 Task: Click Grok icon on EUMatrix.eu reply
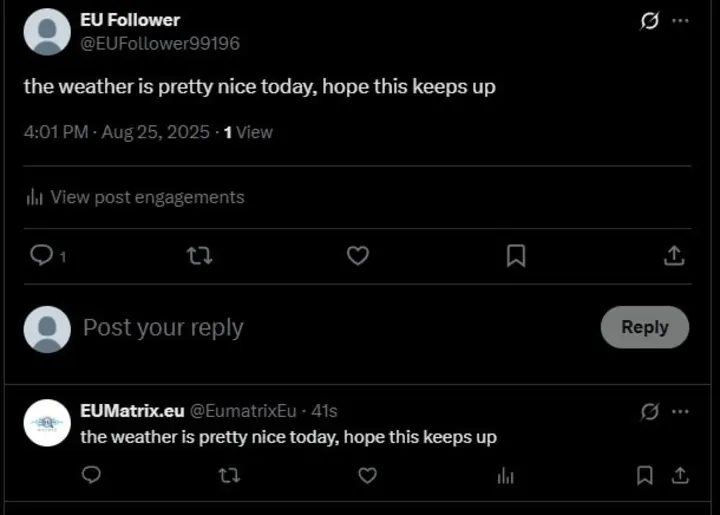[x=650, y=411]
